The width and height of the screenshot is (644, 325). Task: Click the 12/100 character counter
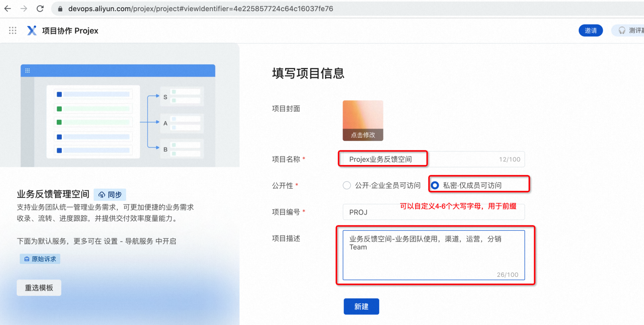click(x=510, y=159)
